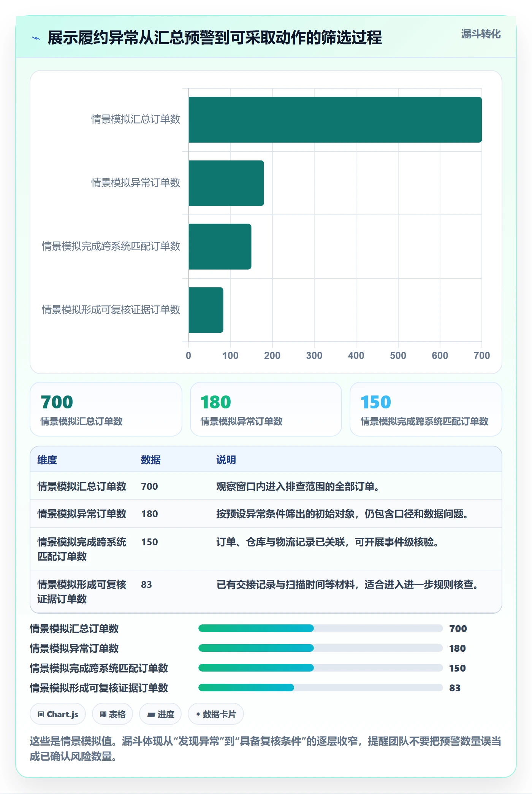Click the progress bar for 情景模拟完成跨系统匹配订单数
The height and width of the screenshot is (794, 532).
321,668
